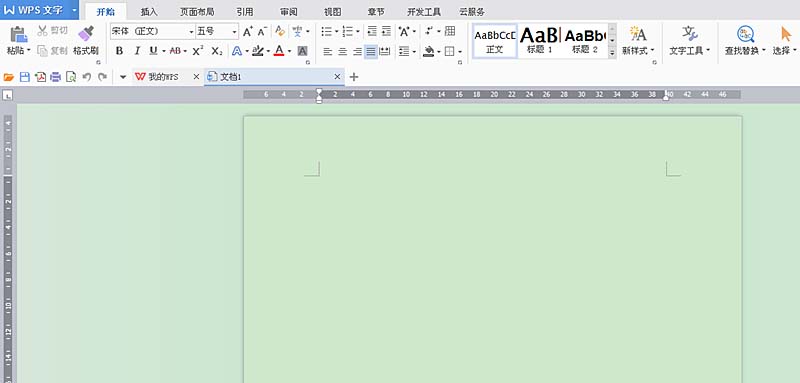Screen dimensions: 800x383
Task: Apply red font color A button
Action: (x=279, y=51)
